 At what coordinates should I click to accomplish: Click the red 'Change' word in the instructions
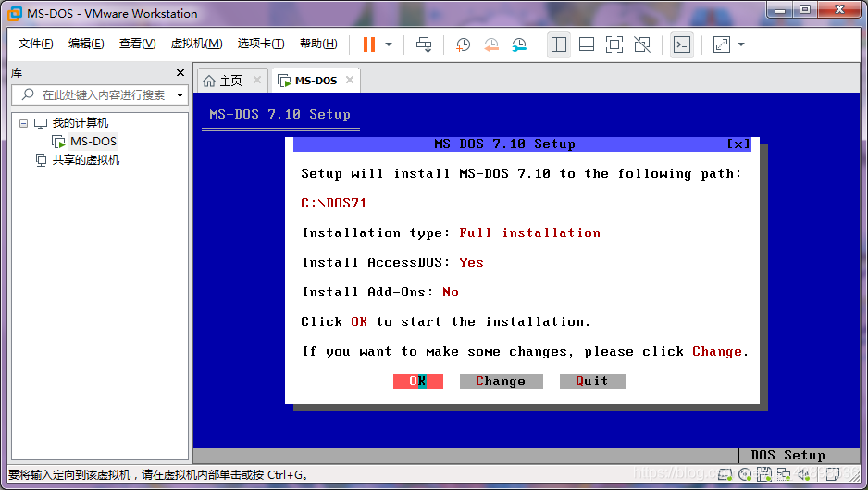717,351
